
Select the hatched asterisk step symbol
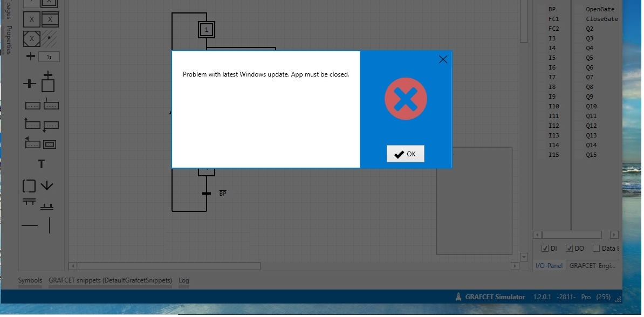click(x=50, y=39)
